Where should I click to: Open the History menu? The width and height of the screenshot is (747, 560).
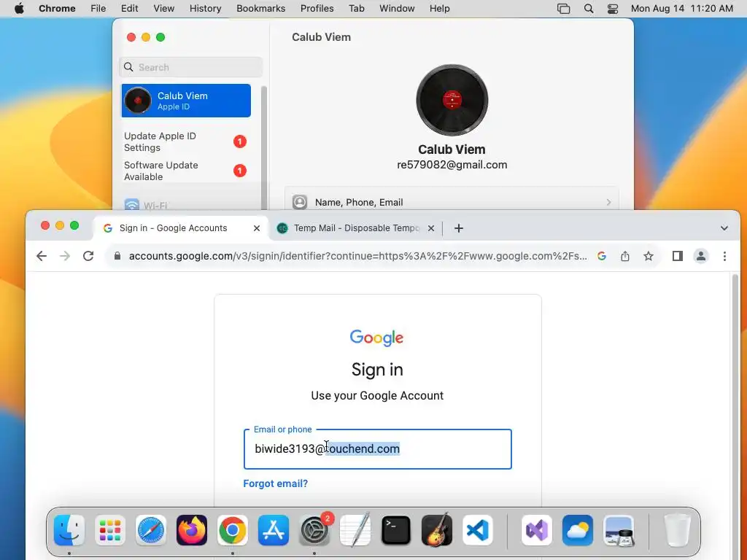(205, 9)
